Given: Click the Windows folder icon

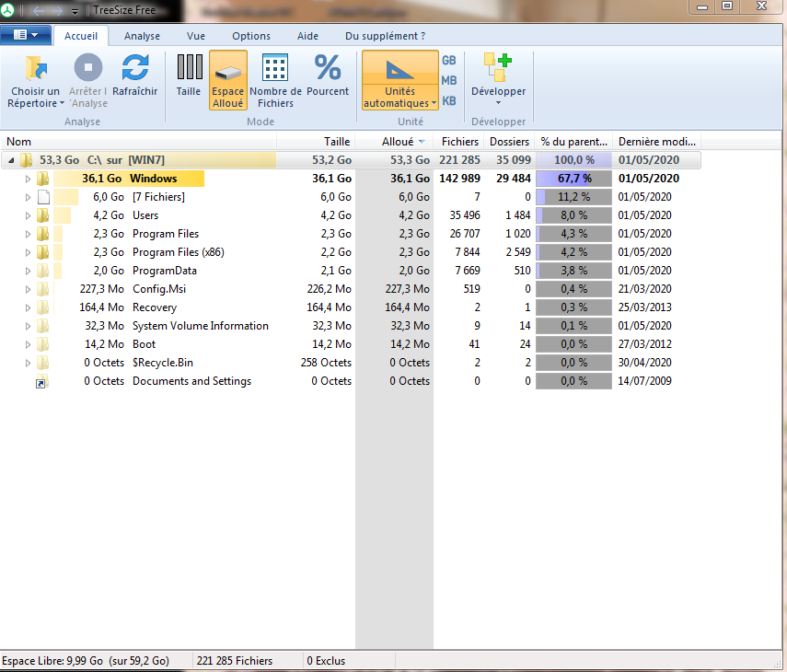Looking at the screenshot, I should click(x=43, y=179).
